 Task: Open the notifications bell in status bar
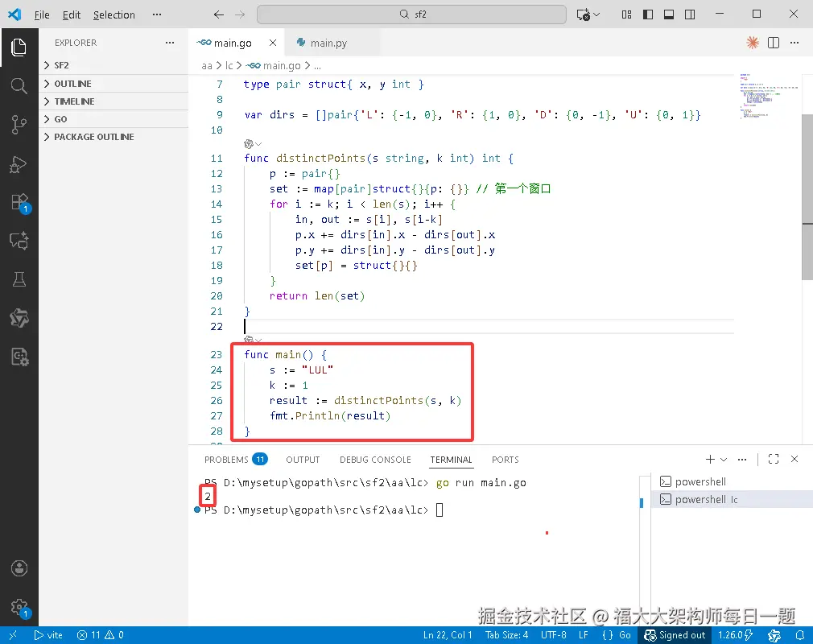(x=800, y=634)
